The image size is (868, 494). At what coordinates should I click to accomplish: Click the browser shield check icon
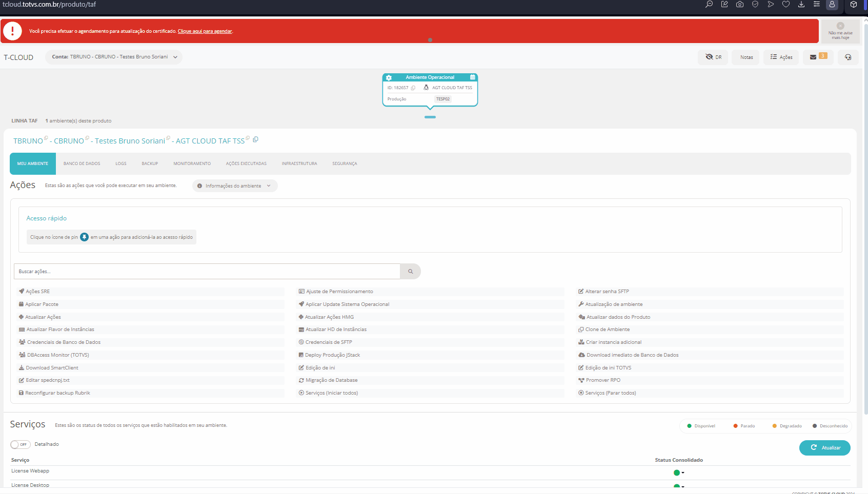point(755,4)
